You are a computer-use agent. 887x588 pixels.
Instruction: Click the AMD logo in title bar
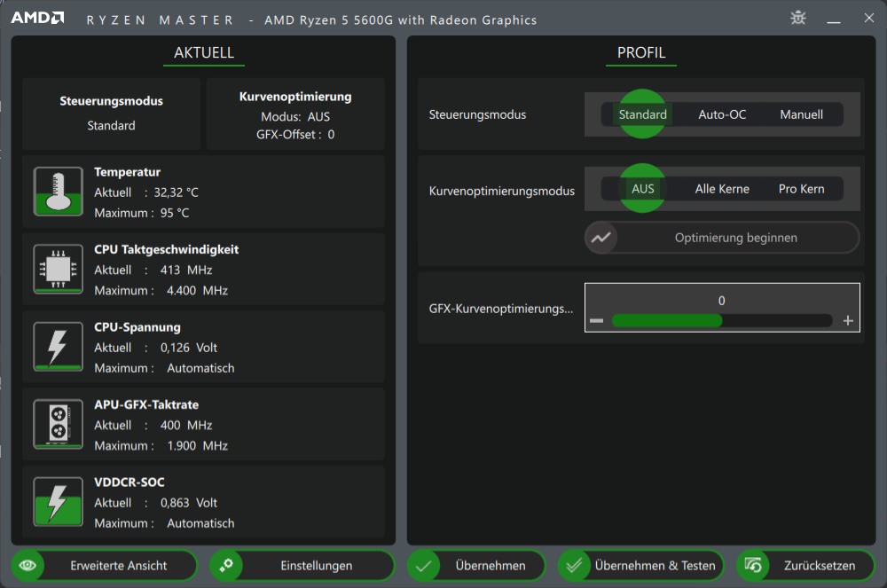(37, 18)
